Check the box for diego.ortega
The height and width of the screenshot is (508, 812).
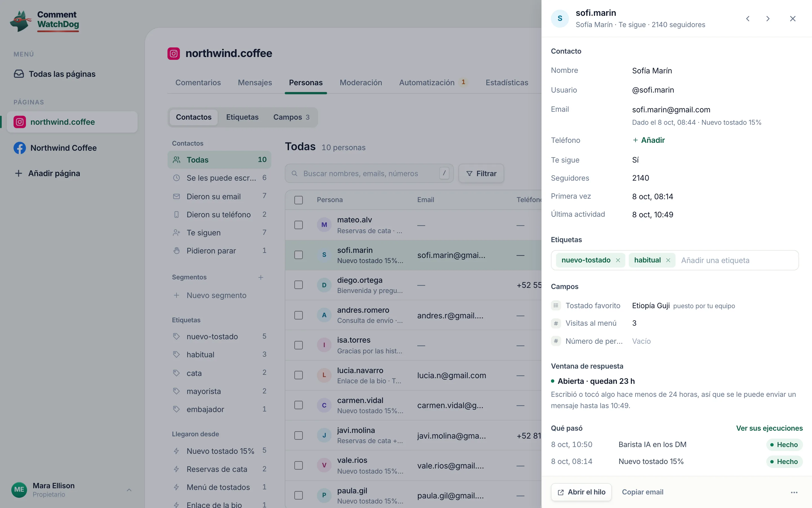click(298, 285)
